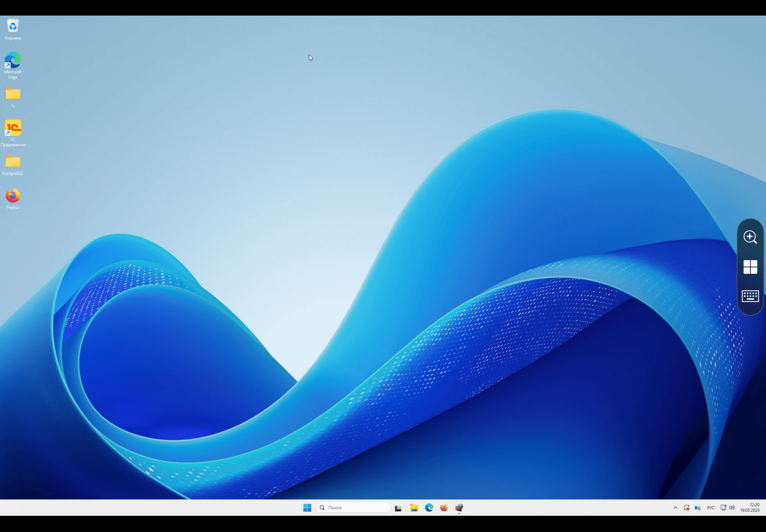Launch Edge from the taskbar
This screenshot has width=766, height=532.
pos(429,508)
